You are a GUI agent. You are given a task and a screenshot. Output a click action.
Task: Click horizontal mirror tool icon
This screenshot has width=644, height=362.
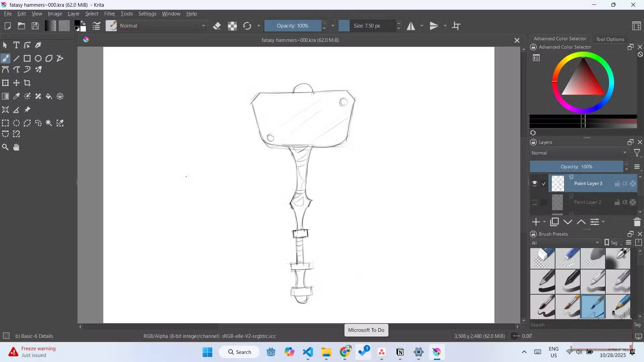411,26
